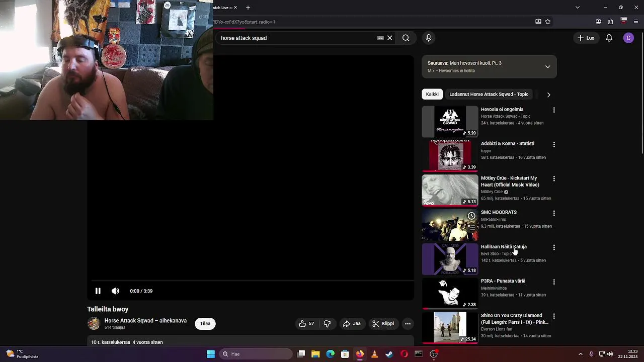Open the browser account profile icon
644x362 pixels.
pos(598,22)
